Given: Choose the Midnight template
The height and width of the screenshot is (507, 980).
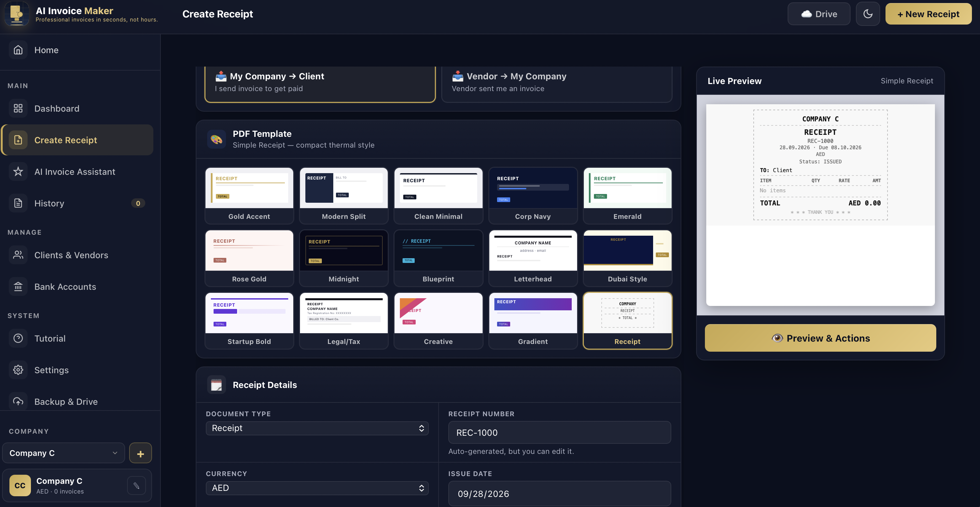Looking at the screenshot, I should (x=343, y=258).
